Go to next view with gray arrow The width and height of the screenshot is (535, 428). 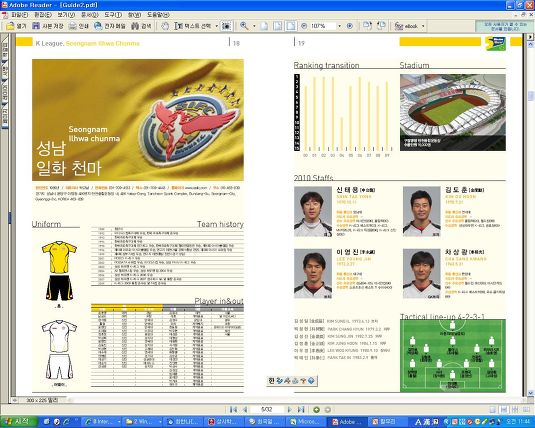pos(327,409)
